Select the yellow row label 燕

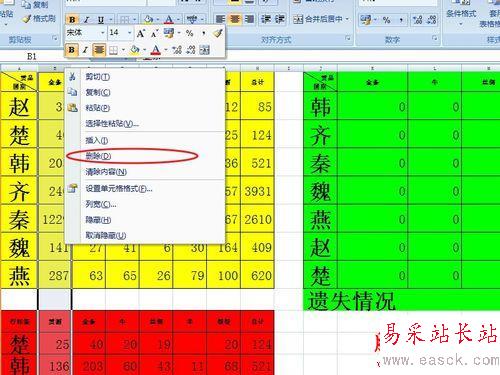tap(19, 275)
